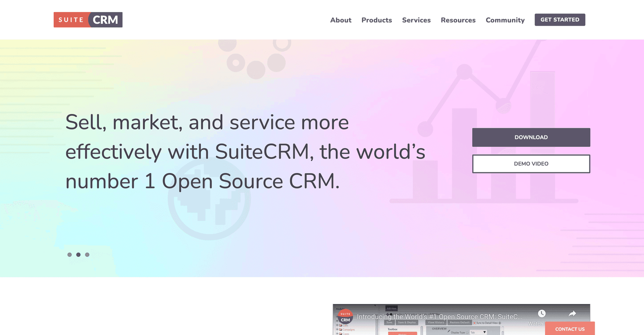Select the second carousel slide dot
This screenshot has height=335, width=644.
(78, 255)
